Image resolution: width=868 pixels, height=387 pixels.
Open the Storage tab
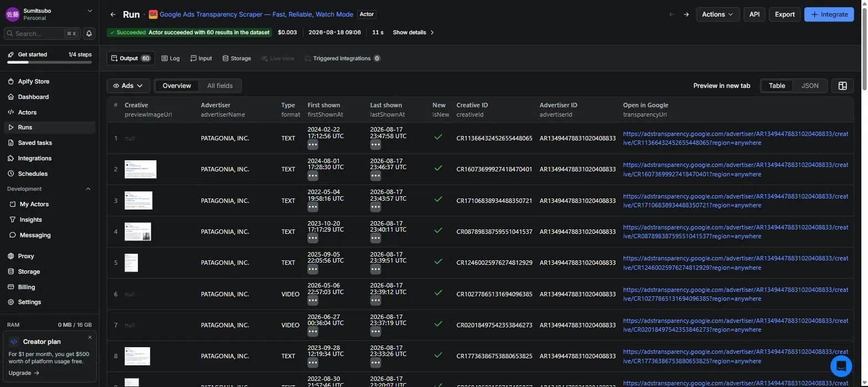[x=236, y=58]
